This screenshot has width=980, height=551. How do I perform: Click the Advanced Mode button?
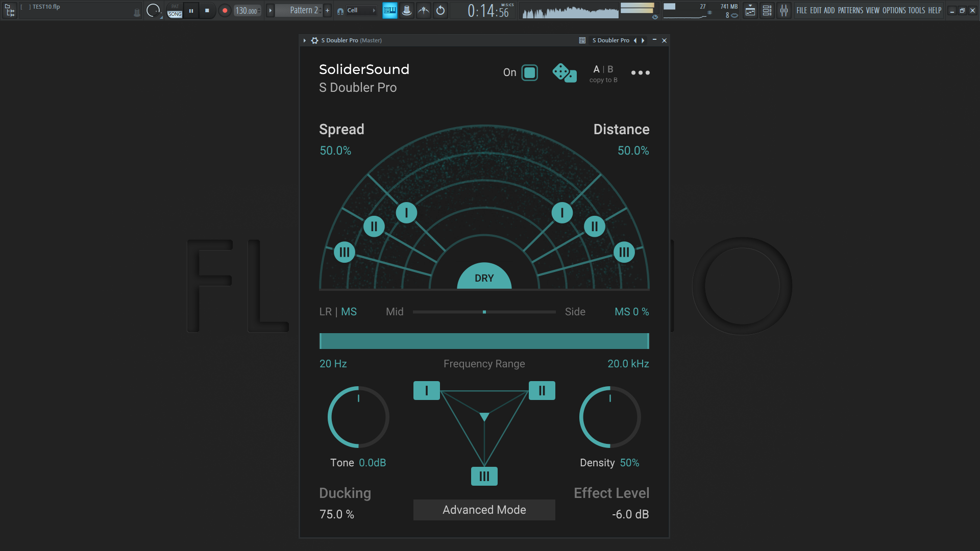click(484, 510)
